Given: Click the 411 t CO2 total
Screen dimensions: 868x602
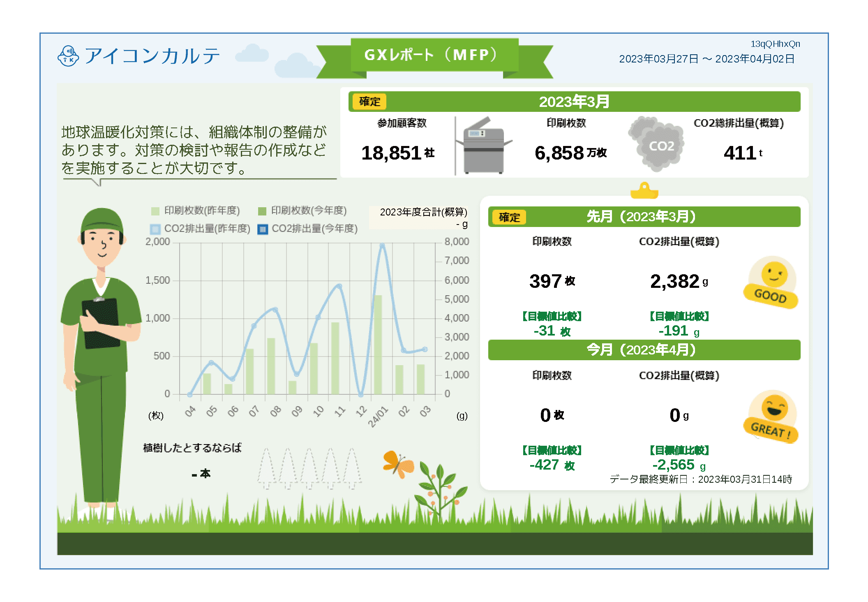Looking at the screenshot, I should point(743,153).
